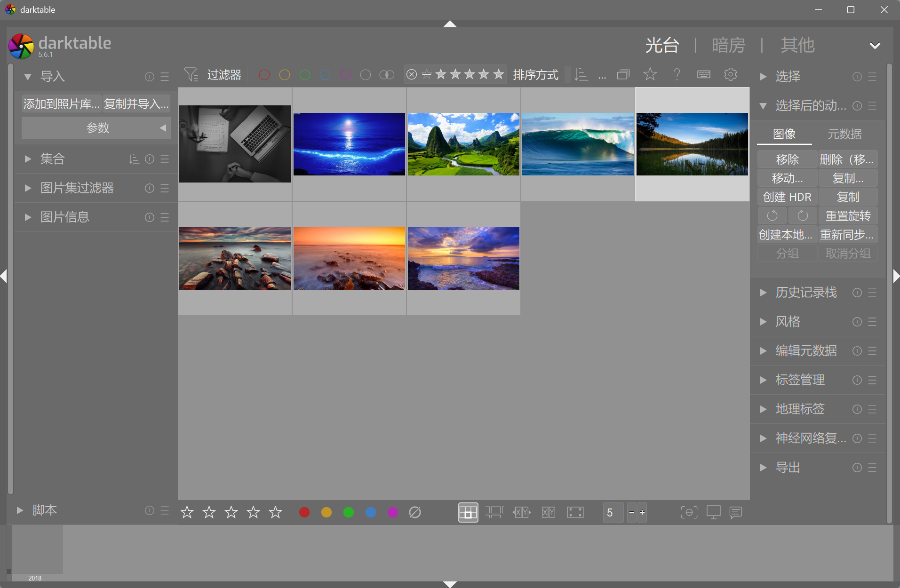Switch to zoomable lighttable layout
The height and width of the screenshot is (588, 900).
[494, 512]
